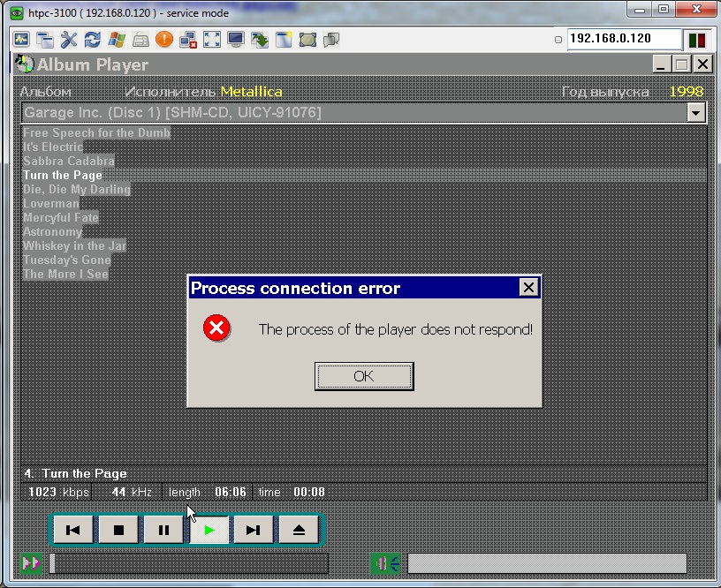This screenshot has height=588, width=721.
Task: Select track Whiskey in the Jar
Action: coord(74,245)
